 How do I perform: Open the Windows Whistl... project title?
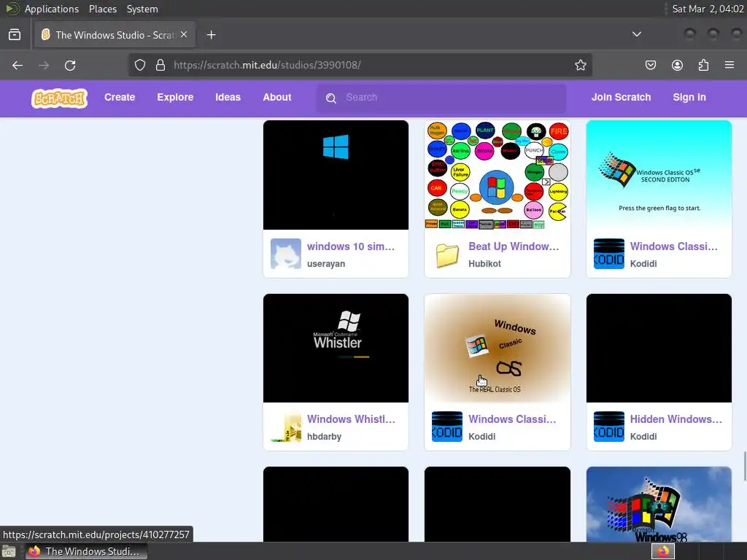coord(351,419)
